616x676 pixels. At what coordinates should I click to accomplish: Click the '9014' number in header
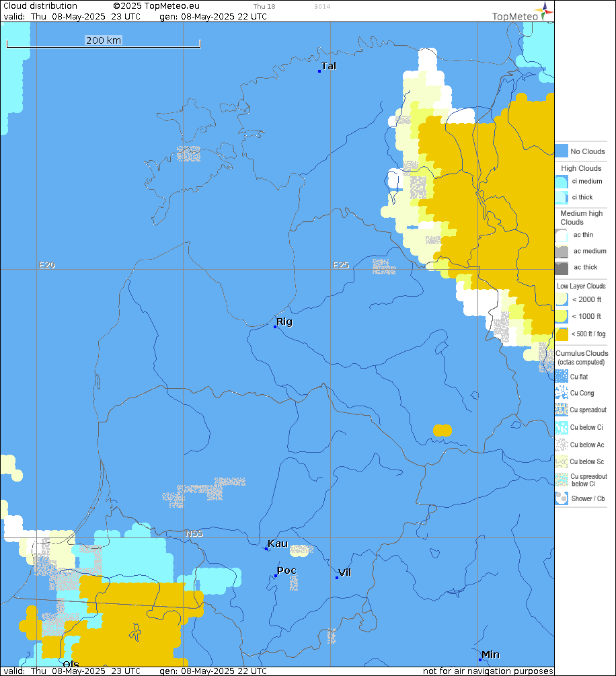[322, 7]
